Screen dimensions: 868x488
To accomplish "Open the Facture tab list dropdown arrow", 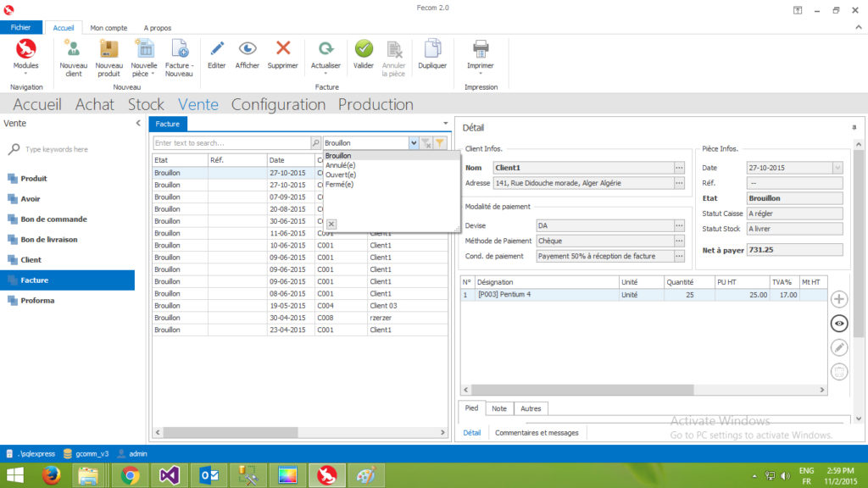I will click(x=446, y=124).
